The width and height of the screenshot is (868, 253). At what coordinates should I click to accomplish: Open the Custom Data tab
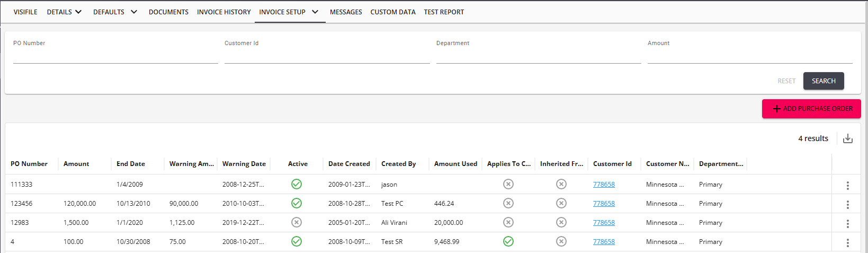click(x=393, y=12)
